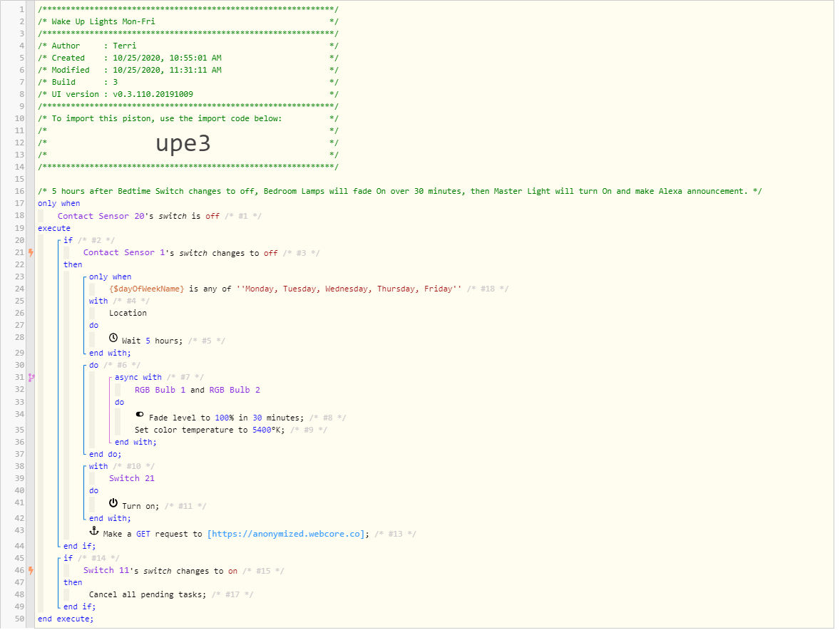Screen dimensions: 840x630
Task: Click the 'with /* #4 */' block header
Action: pos(120,301)
